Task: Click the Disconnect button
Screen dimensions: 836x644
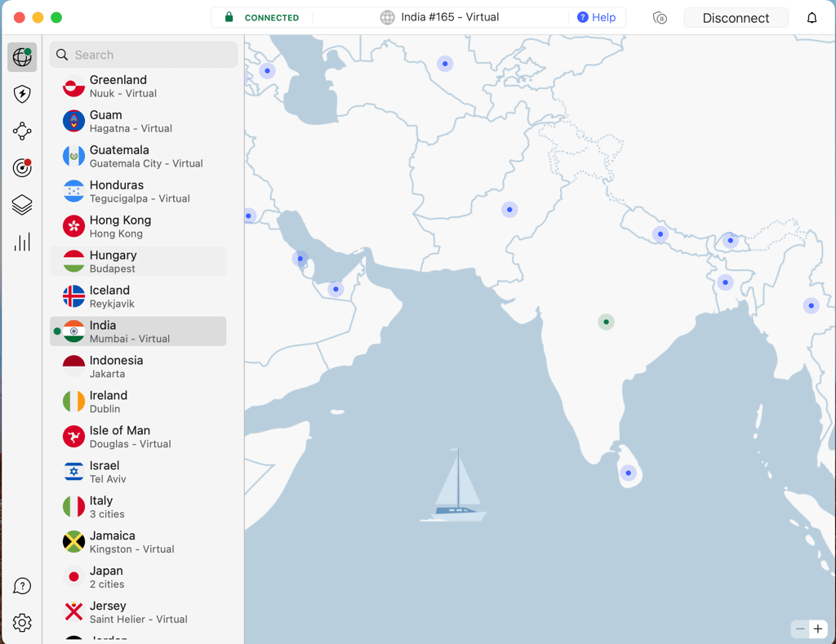Action: (736, 18)
